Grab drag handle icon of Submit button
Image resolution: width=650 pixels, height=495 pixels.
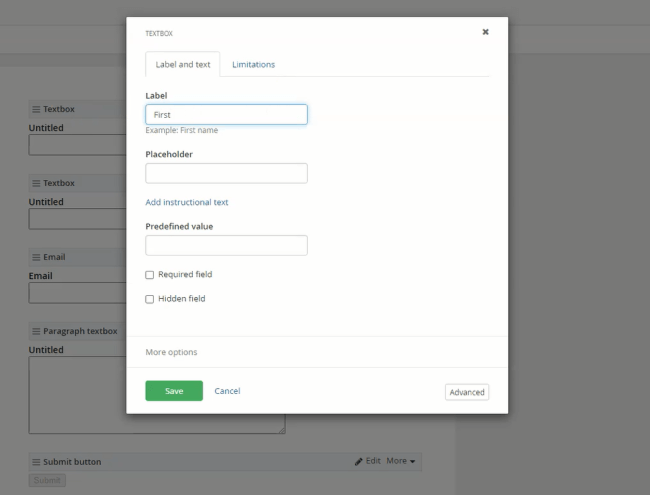36,462
